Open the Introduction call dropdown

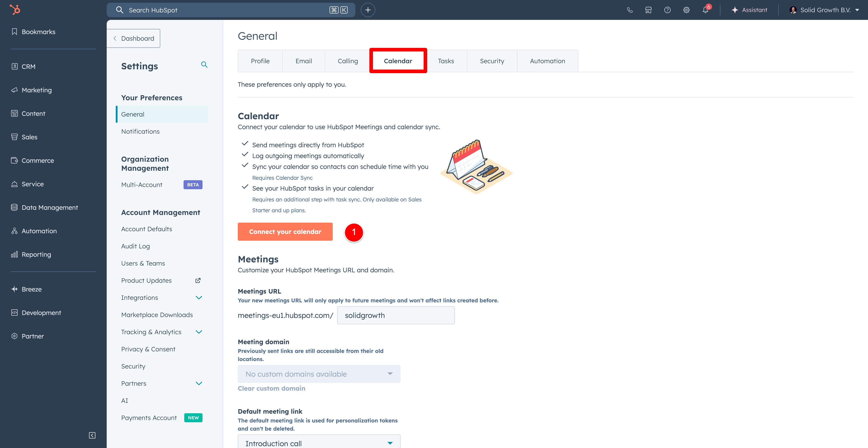pyautogui.click(x=319, y=443)
